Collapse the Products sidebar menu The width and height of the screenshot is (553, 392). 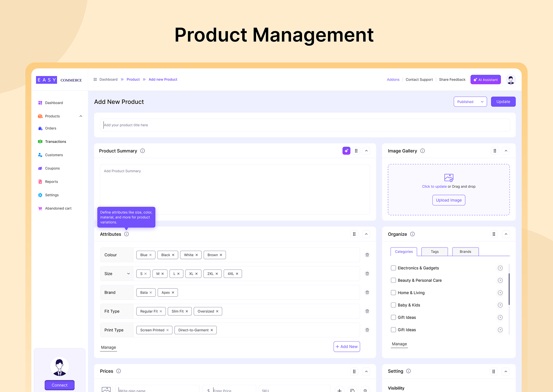click(81, 116)
